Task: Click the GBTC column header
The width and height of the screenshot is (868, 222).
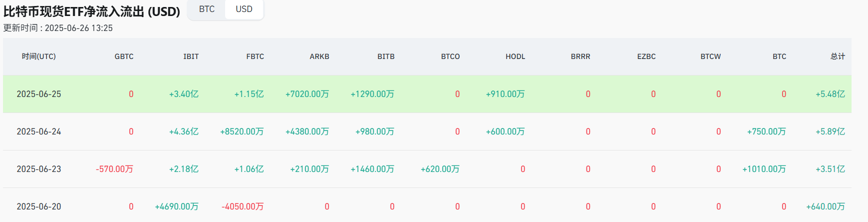Action: coord(124,56)
